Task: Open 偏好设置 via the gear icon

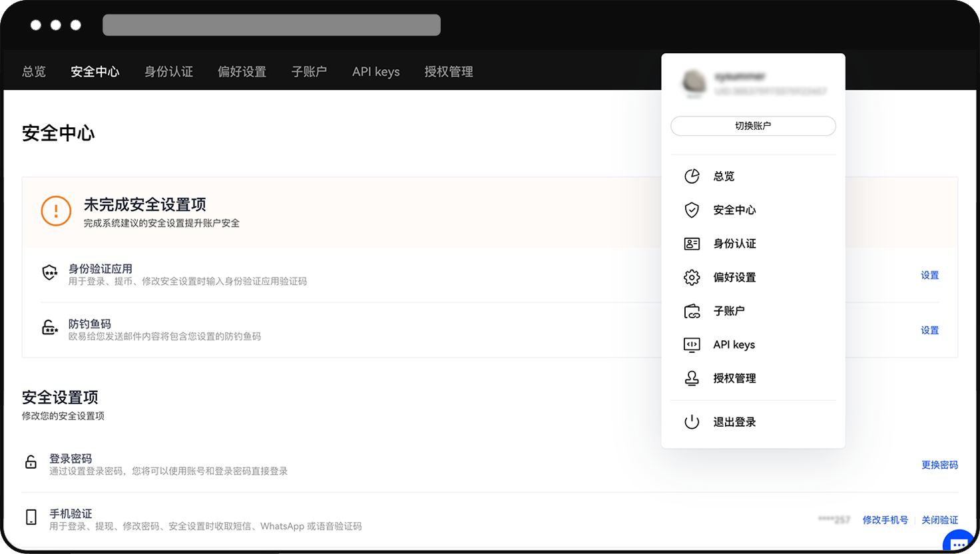Action: click(692, 277)
